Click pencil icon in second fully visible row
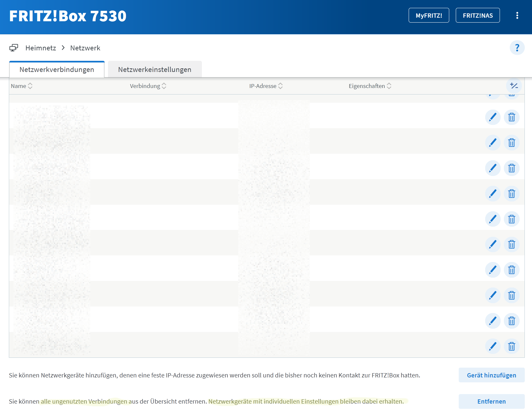Viewport: 532px width, 417px height. coord(493,143)
